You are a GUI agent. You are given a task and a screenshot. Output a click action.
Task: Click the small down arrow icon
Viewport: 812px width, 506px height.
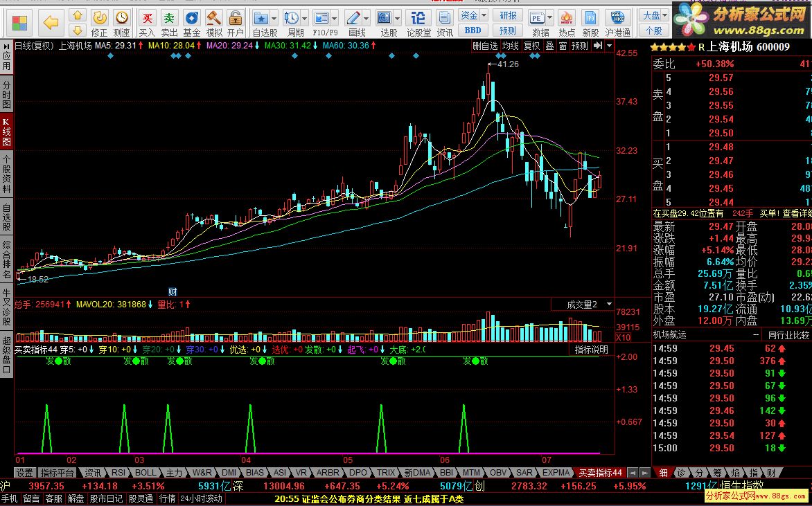[78, 30]
